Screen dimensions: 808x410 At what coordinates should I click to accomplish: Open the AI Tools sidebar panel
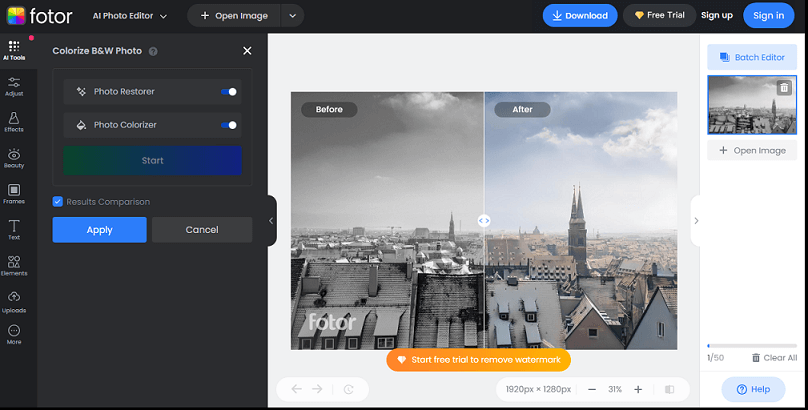14,50
